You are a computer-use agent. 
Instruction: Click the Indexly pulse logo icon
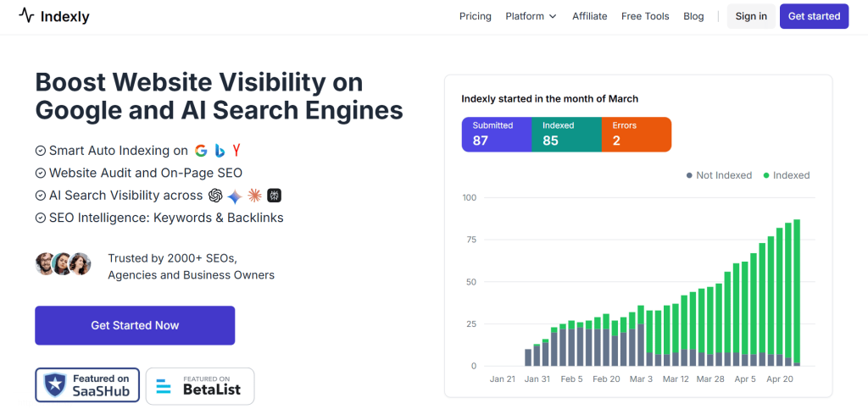26,16
